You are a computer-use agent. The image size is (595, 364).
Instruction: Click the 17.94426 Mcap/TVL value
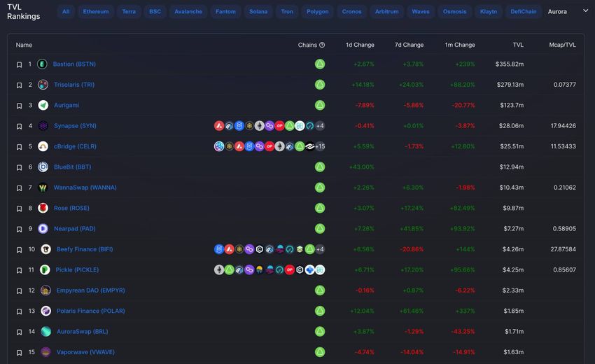coord(563,125)
